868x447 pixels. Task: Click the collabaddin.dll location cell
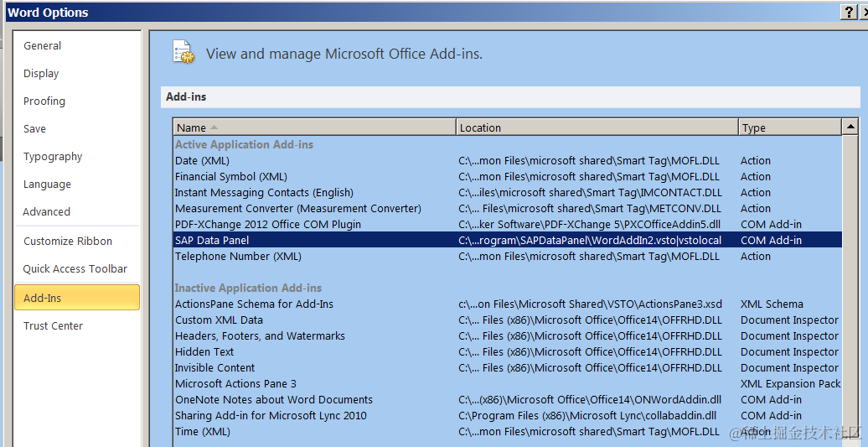[587, 416]
